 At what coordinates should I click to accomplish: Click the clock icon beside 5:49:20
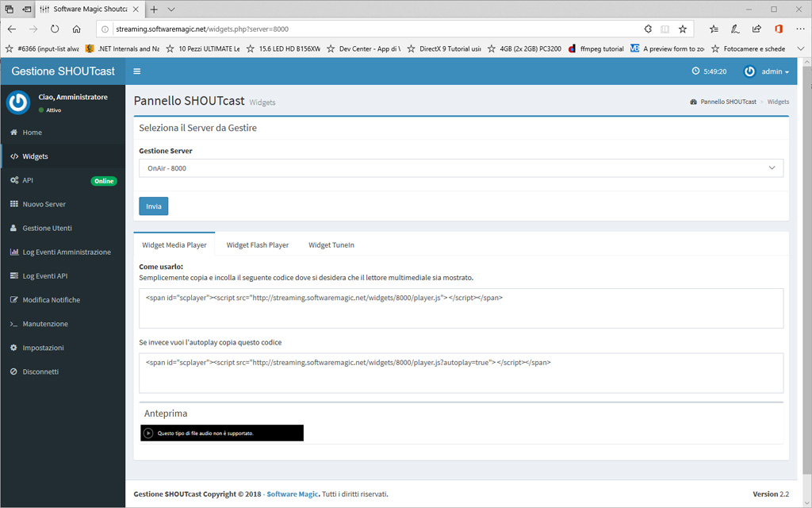[695, 71]
